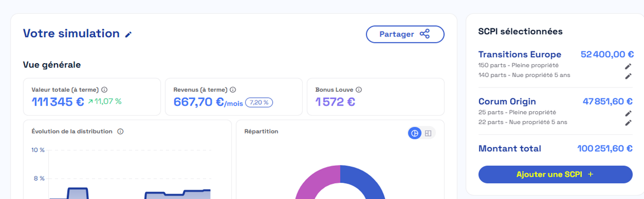Switch Répartition to grid table view
The width and height of the screenshot is (644, 199).
click(x=428, y=133)
